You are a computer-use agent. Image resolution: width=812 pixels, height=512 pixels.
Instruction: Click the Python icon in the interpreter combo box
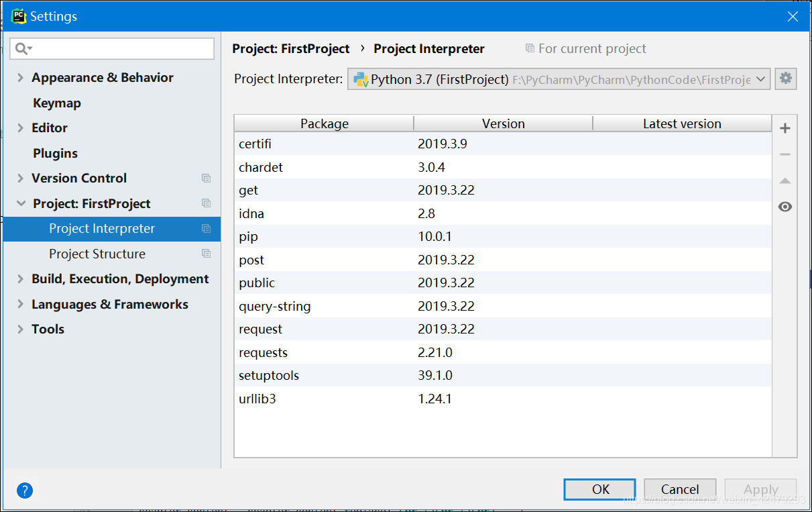361,79
